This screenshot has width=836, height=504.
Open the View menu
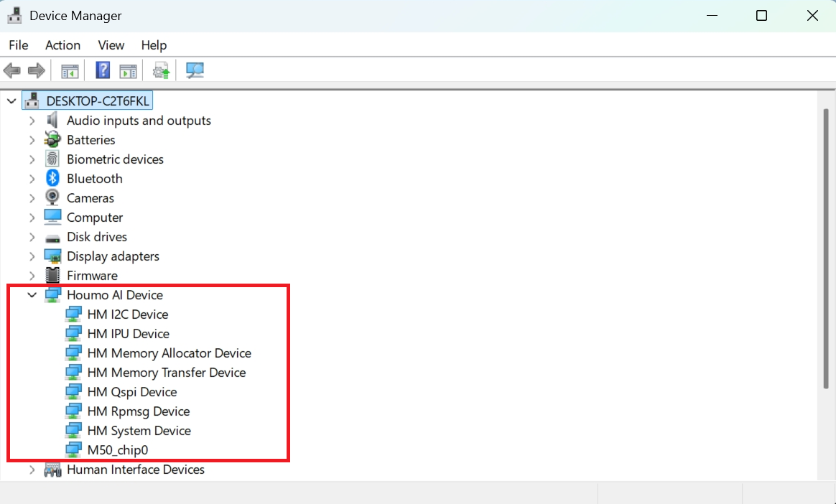[111, 45]
